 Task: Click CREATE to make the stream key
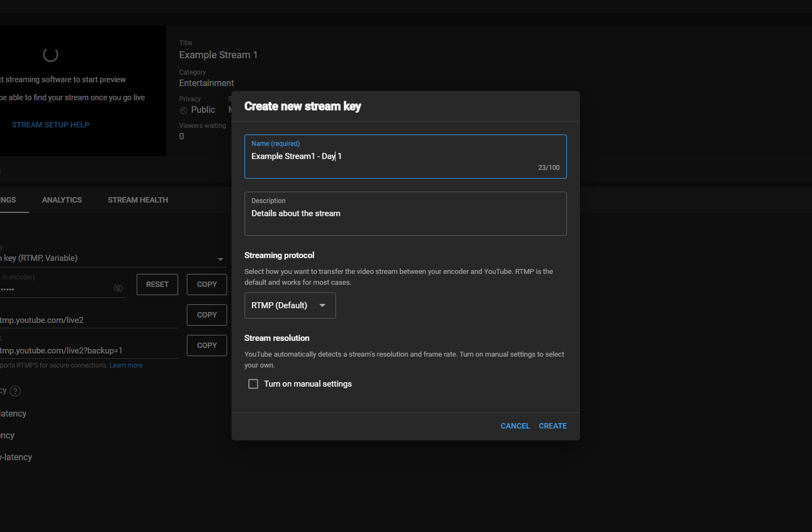(553, 426)
